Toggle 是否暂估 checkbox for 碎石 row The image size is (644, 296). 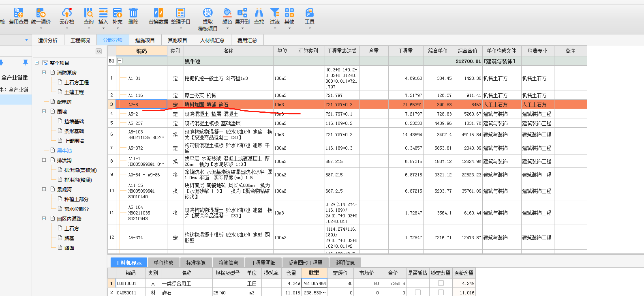[x=418, y=292]
